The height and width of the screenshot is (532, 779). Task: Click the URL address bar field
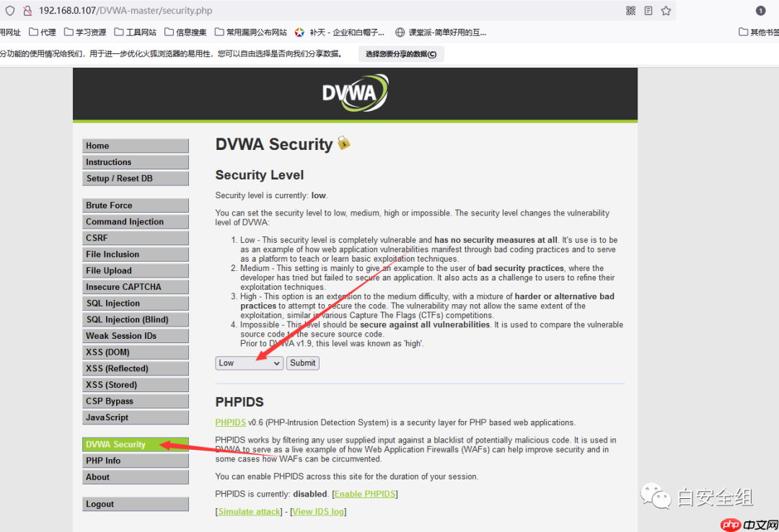[x=325, y=11]
